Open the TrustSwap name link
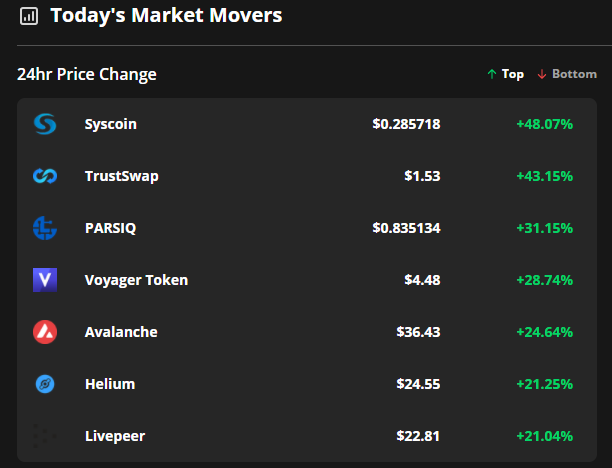This screenshot has width=612, height=468. click(122, 176)
